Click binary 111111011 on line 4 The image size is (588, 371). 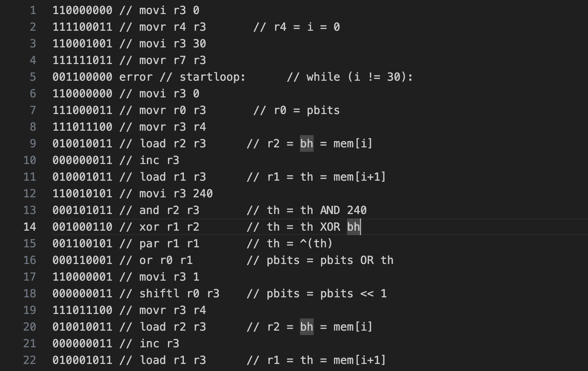pos(82,60)
